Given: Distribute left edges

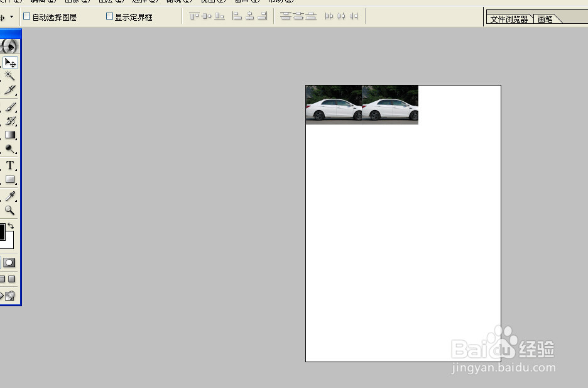Looking at the screenshot, I should coord(329,16).
